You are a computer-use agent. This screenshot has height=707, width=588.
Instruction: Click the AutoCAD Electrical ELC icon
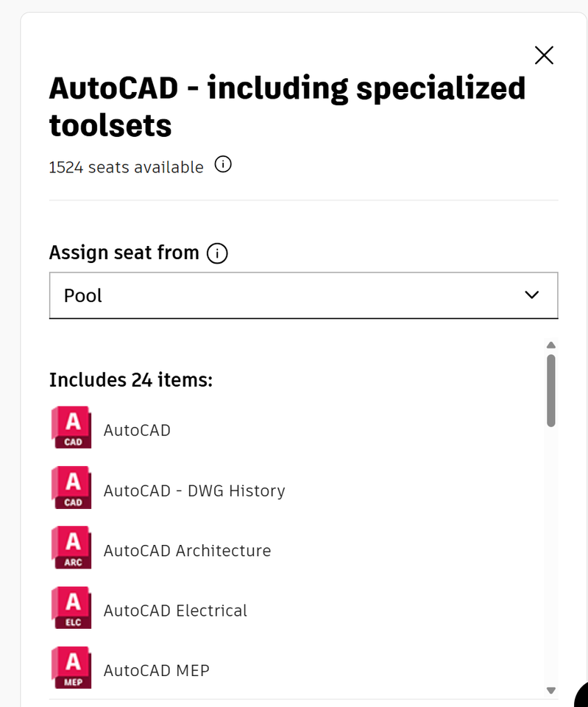pyautogui.click(x=71, y=608)
